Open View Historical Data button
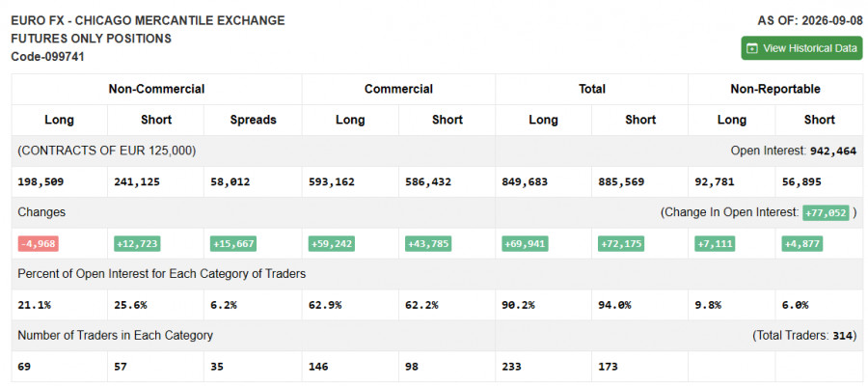868x386 pixels. tap(801, 48)
